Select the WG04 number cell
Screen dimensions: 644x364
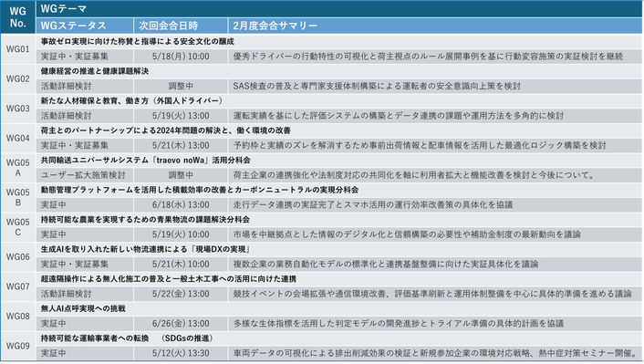(17, 138)
